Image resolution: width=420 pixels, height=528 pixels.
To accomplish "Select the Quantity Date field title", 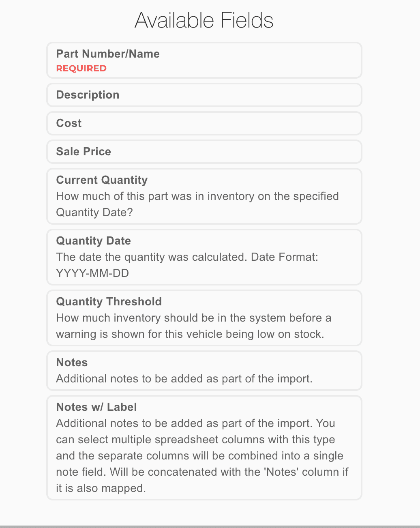I will [93, 241].
